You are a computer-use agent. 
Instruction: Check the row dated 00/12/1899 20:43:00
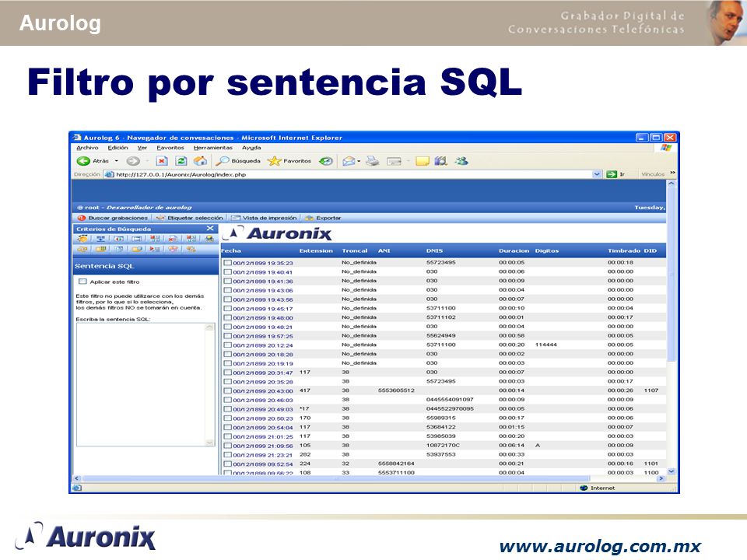click(228, 391)
